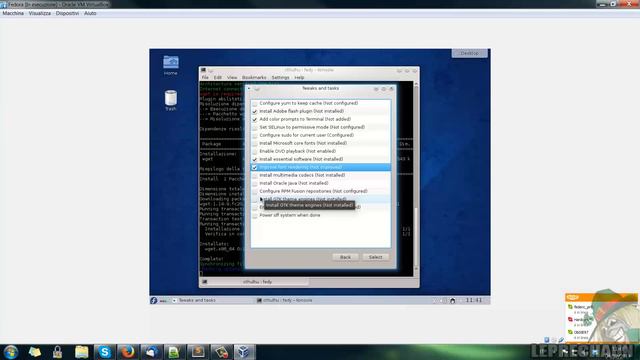Open the View menu in Konsole

pyautogui.click(x=232, y=78)
